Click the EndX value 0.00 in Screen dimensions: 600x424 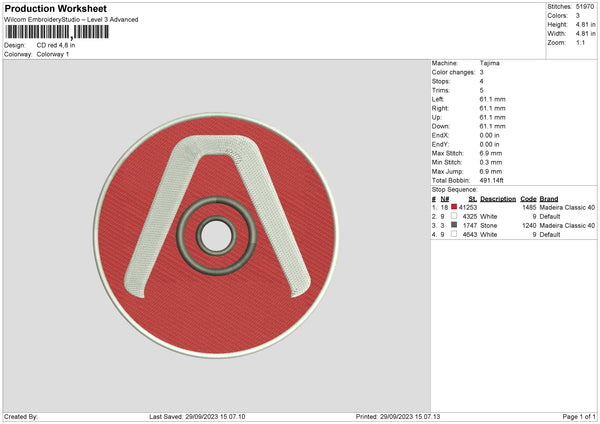(x=489, y=135)
